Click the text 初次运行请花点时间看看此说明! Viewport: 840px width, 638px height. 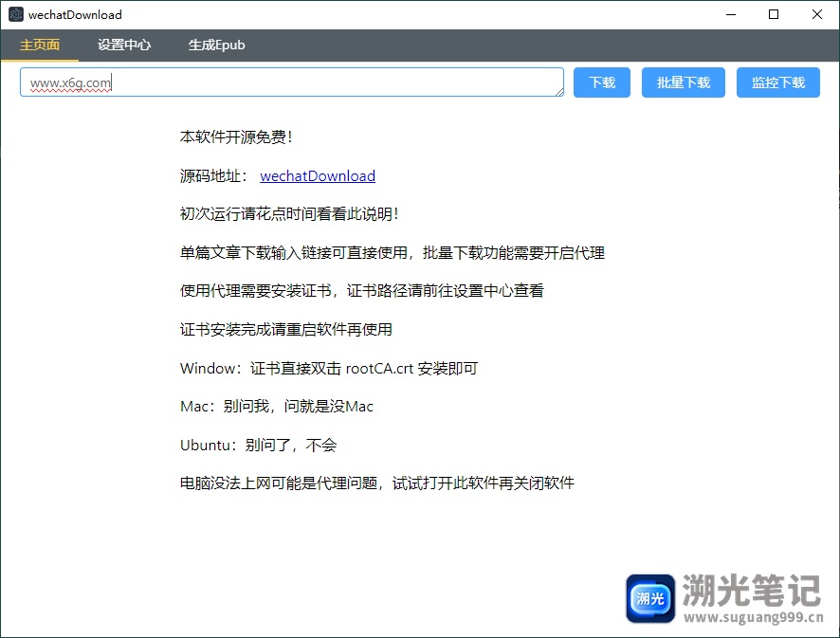pos(289,213)
